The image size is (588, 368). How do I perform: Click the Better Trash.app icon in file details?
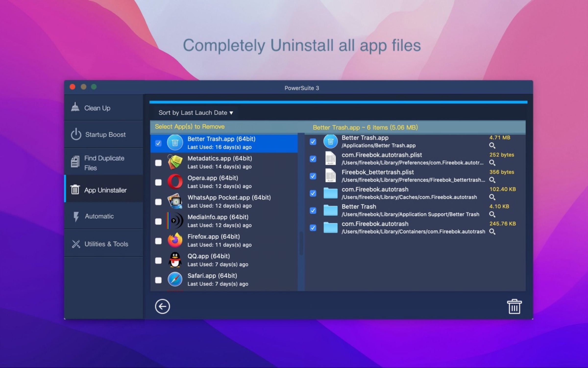click(x=331, y=141)
